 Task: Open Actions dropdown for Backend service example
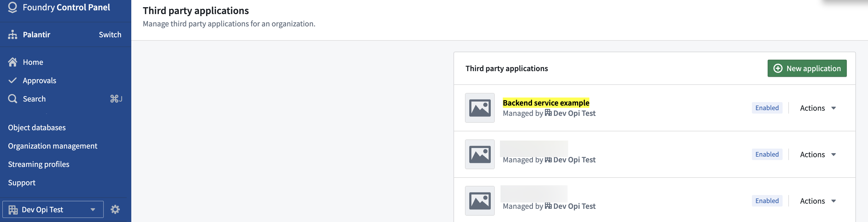pos(818,108)
